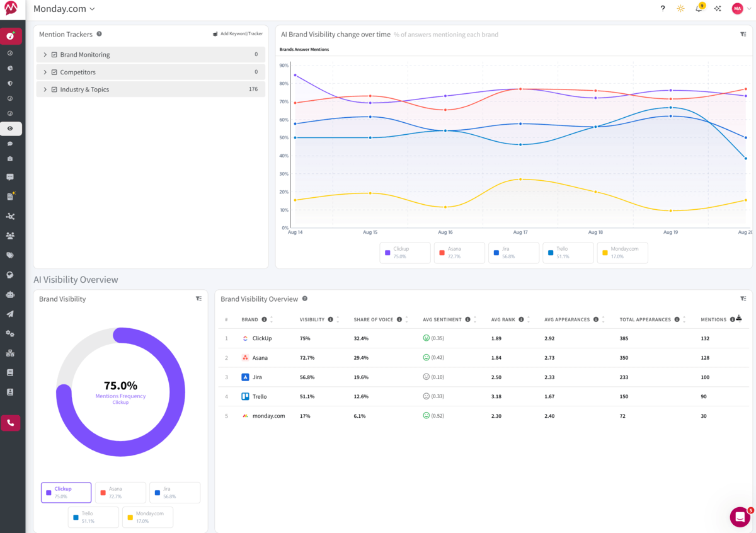Click Trello's 51.1% visibility cell
This screenshot has width=756, height=533.
pos(306,396)
